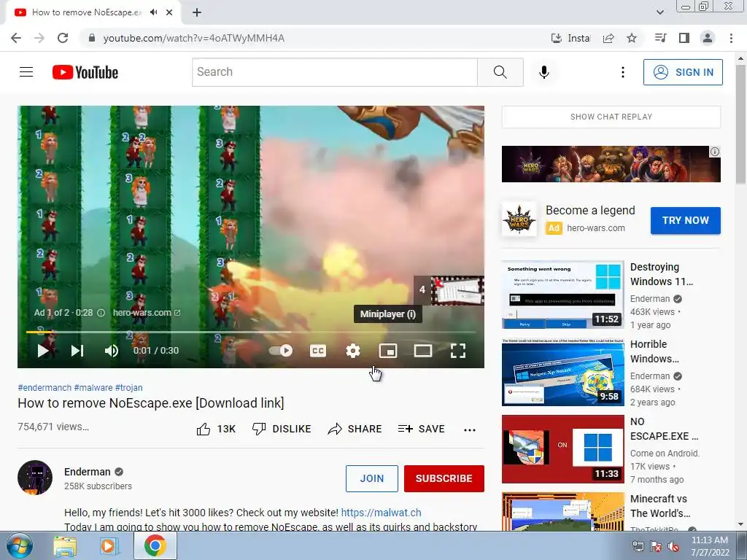Open Horrible Windows video thumbnail

(562, 373)
